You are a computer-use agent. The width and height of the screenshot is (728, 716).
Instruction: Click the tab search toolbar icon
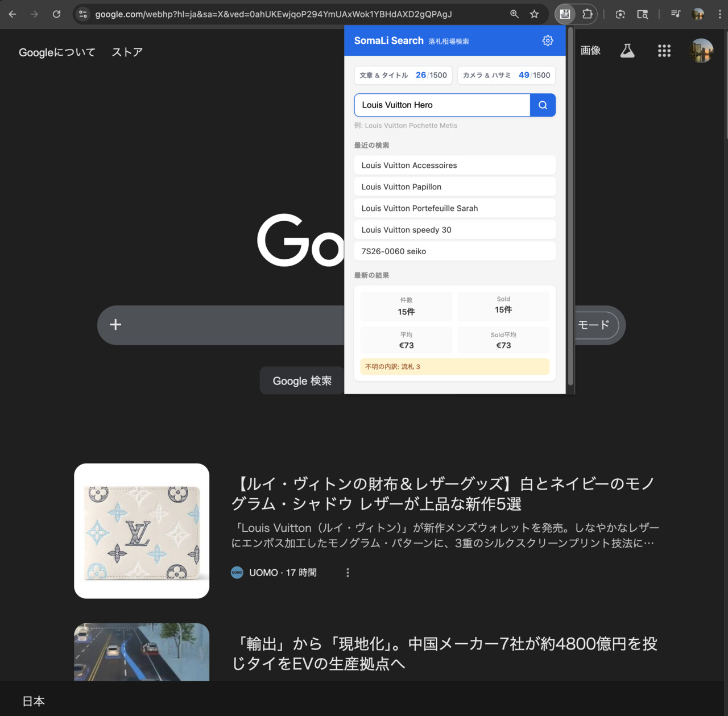point(643,14)
